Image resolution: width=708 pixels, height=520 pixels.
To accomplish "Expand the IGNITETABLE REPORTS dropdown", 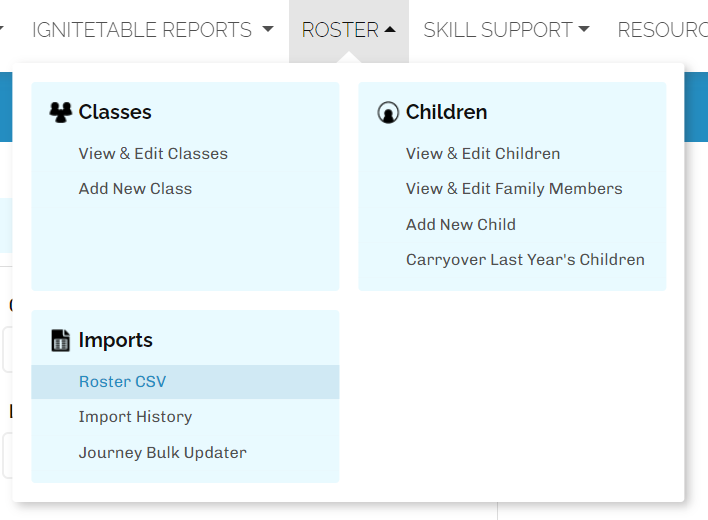I will click(152, 30).
